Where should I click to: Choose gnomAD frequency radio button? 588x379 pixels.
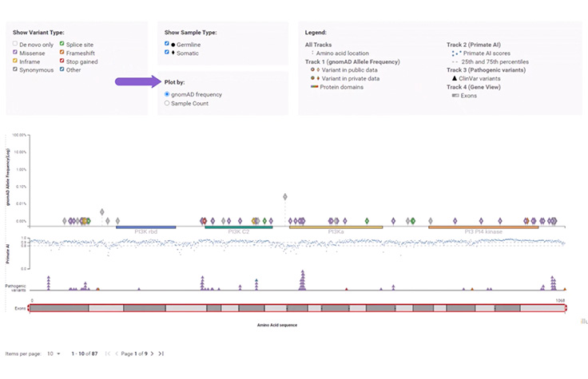(166, 94)
